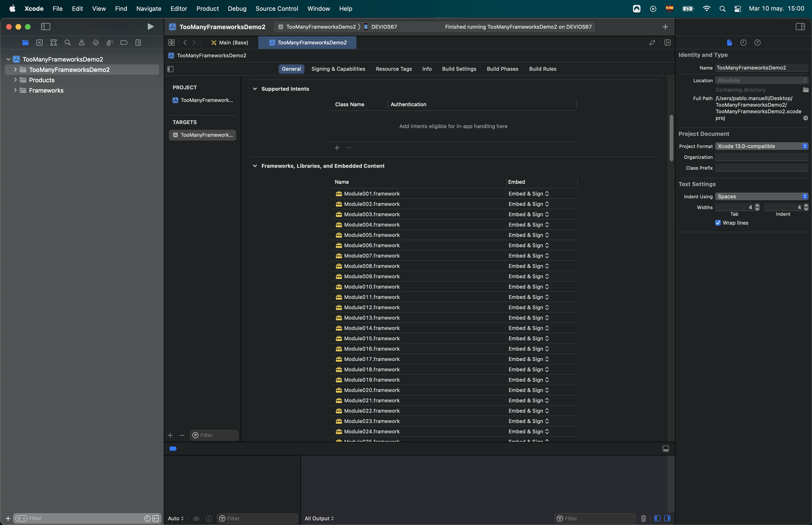Open the Auto variables scope menu
Viewport: 812px width, 525px height.
[176, 518]
